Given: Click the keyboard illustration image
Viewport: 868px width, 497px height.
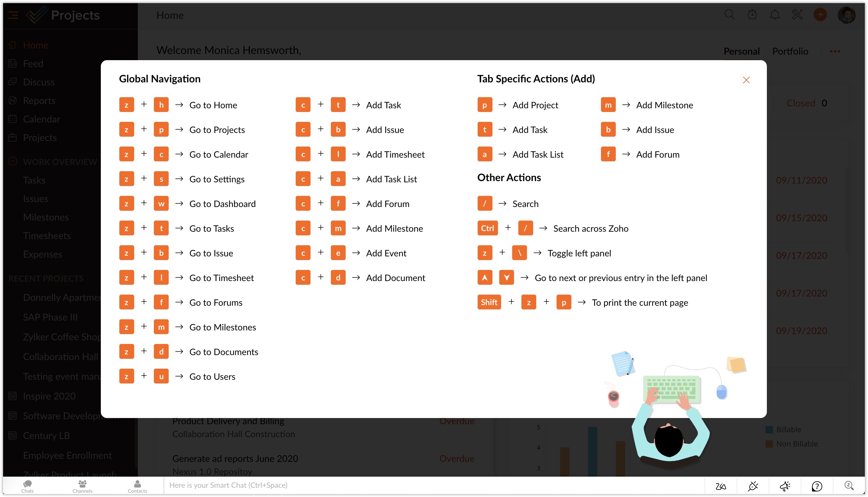Looking at the screenshot, I should coord(672,390).
